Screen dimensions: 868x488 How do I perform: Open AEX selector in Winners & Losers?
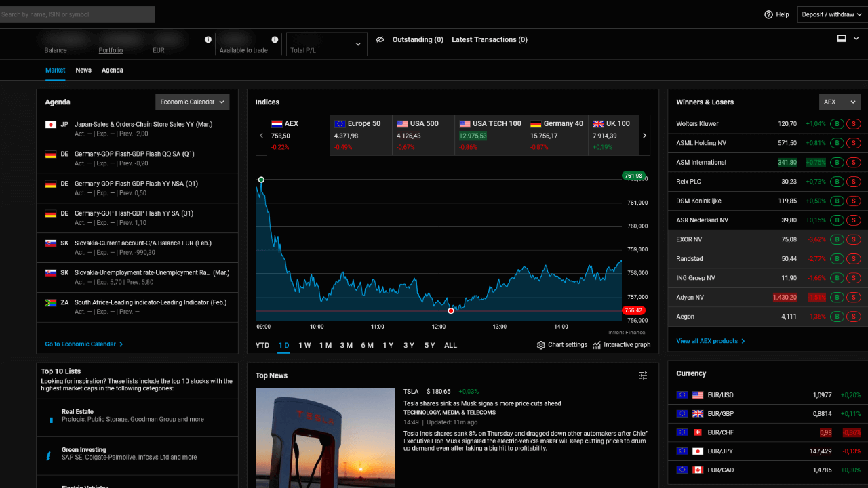pos(840,102)
